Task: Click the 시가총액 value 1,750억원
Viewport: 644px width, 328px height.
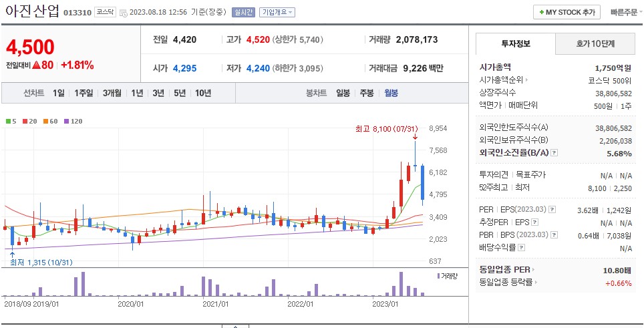Action: click(x=613, y=67)
